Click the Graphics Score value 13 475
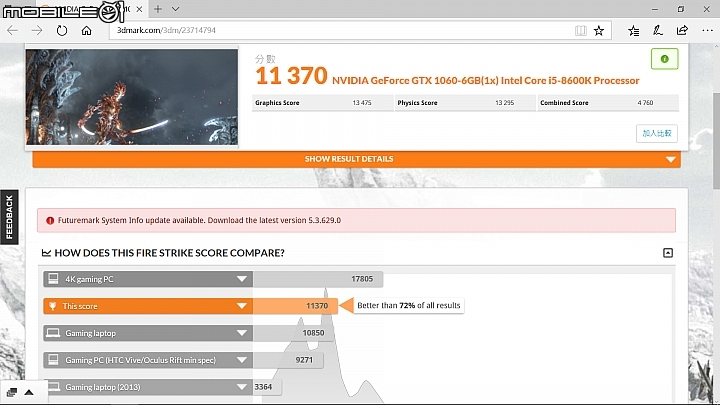720x405 pixels. pos(362,103)
